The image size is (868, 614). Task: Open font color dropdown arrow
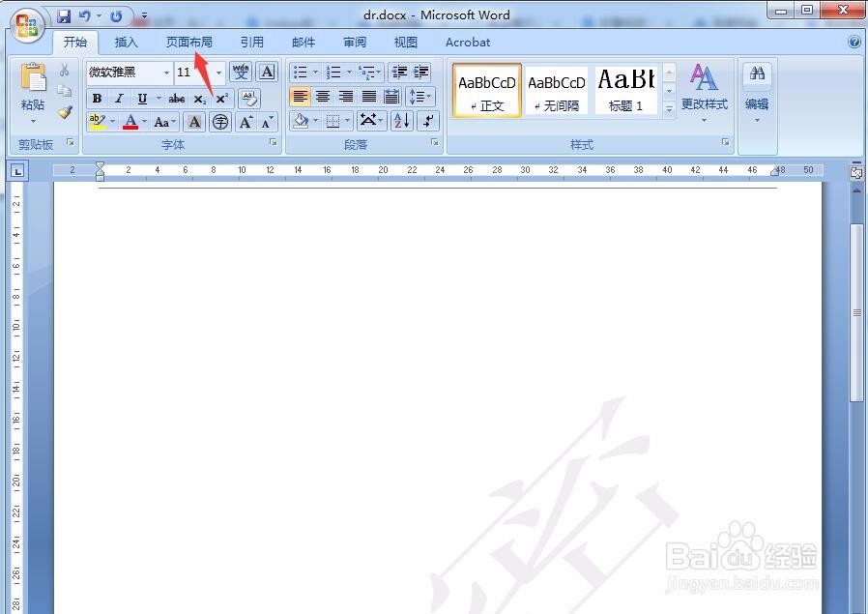144,121
